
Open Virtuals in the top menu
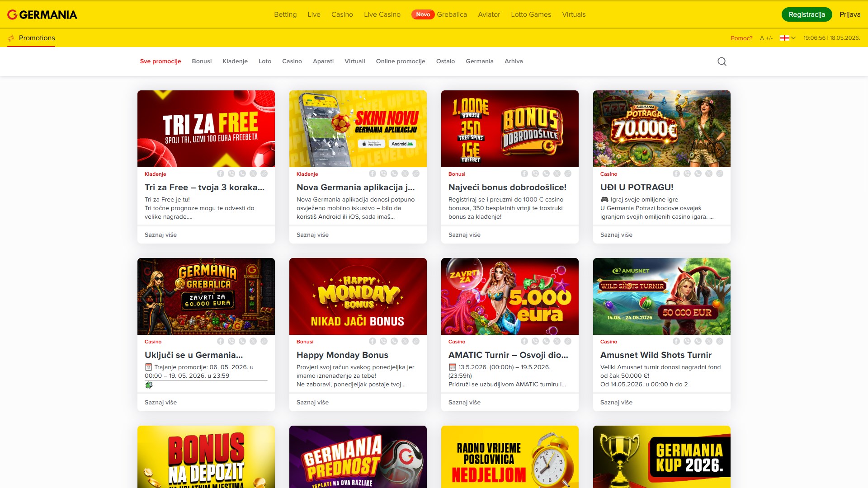tap(574, 14)
